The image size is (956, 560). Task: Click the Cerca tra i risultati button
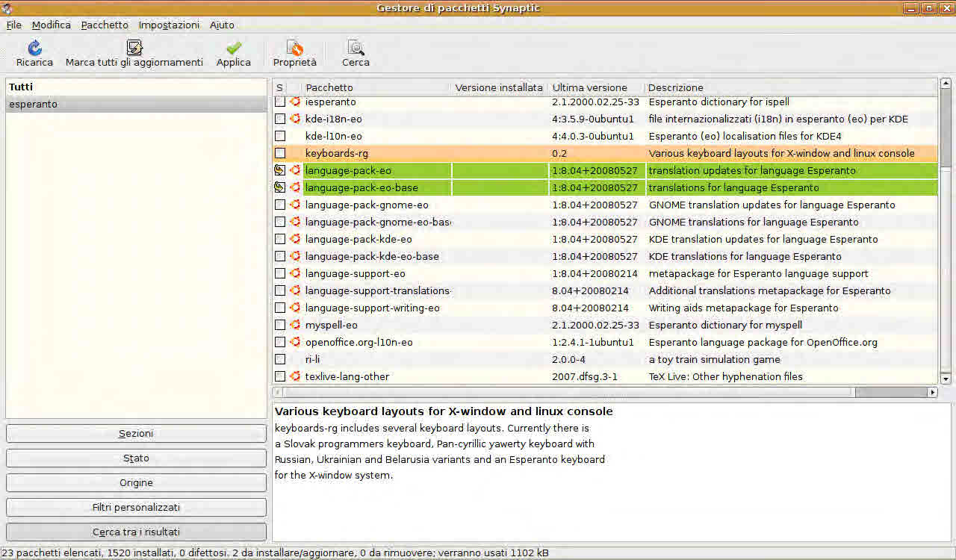tap(136, 532)
